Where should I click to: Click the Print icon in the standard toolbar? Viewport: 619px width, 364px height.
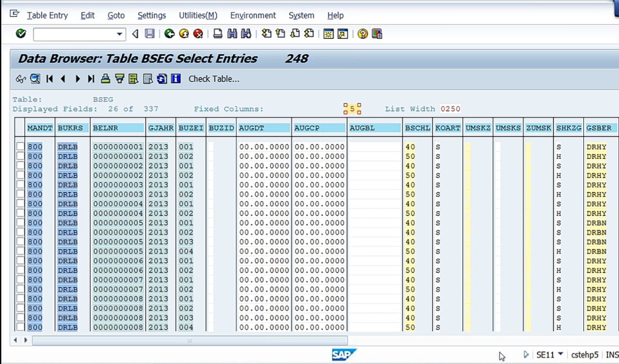(x=218, y=34)
